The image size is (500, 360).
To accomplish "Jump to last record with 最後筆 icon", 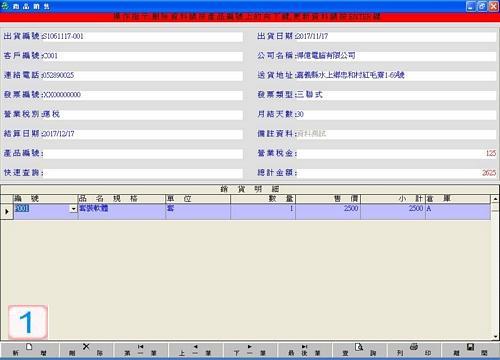I will click(304, 347).
